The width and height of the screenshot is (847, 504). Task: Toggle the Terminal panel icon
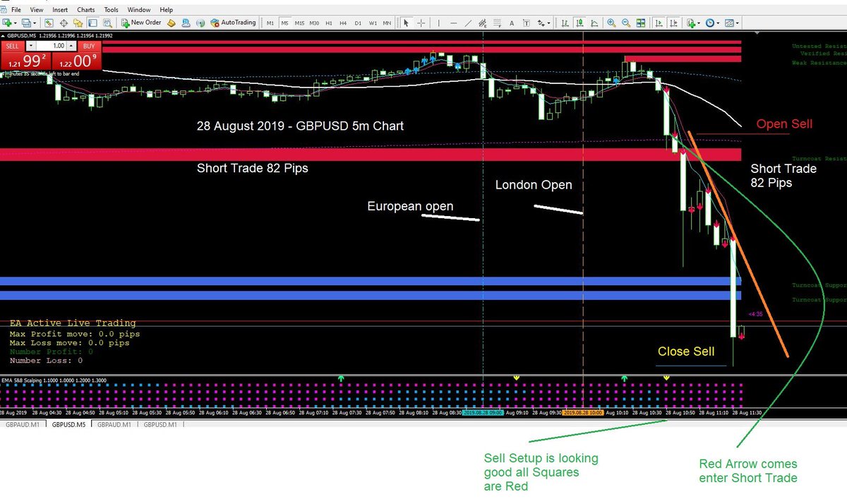[92, 23]
